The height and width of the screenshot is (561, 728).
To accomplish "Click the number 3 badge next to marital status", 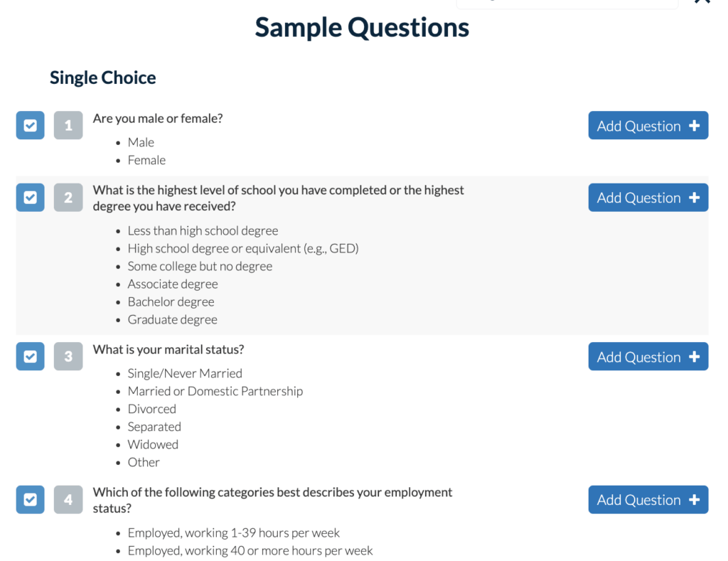I will (x=68, y=356).
